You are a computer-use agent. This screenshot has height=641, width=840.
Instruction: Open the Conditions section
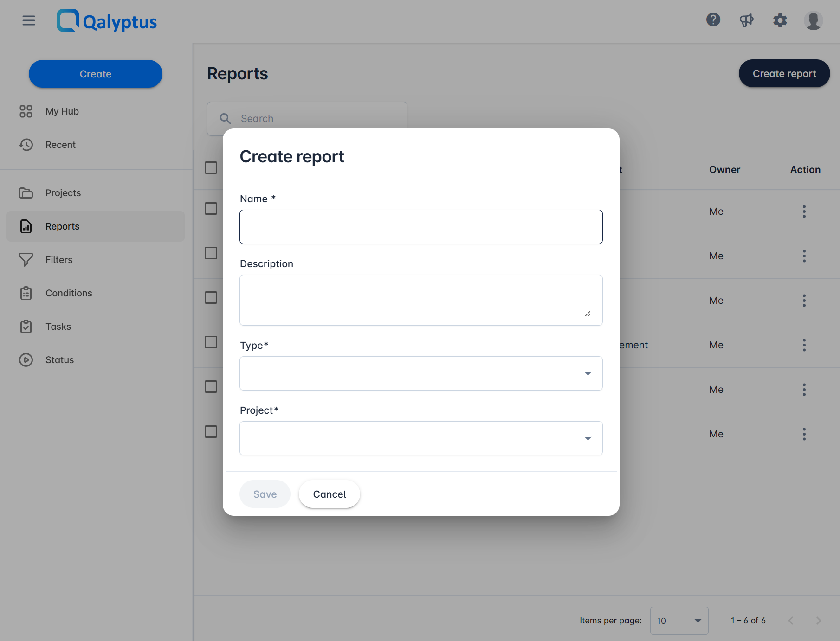[x=69, y=293]
